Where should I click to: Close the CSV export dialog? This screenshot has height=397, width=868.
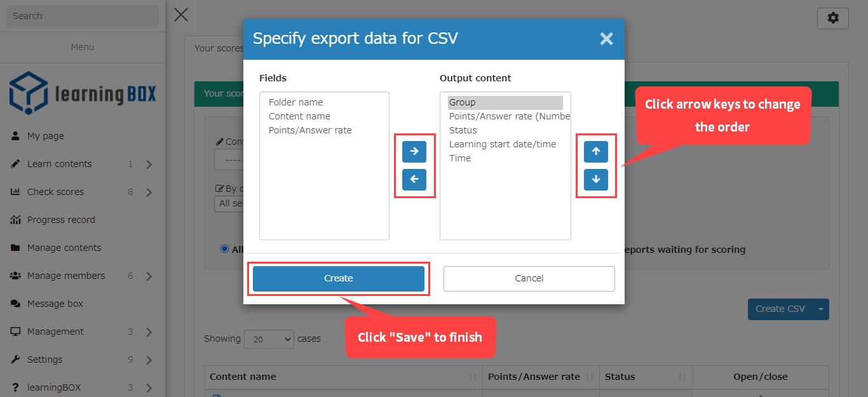(606, 39)
